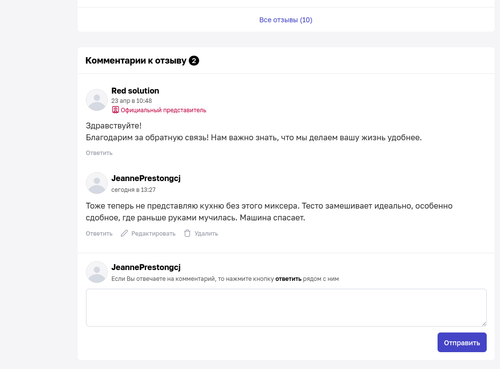This screenshot has height=369, width=500.
Task: Click avatar beside the comment form
Action: point(97,272)
